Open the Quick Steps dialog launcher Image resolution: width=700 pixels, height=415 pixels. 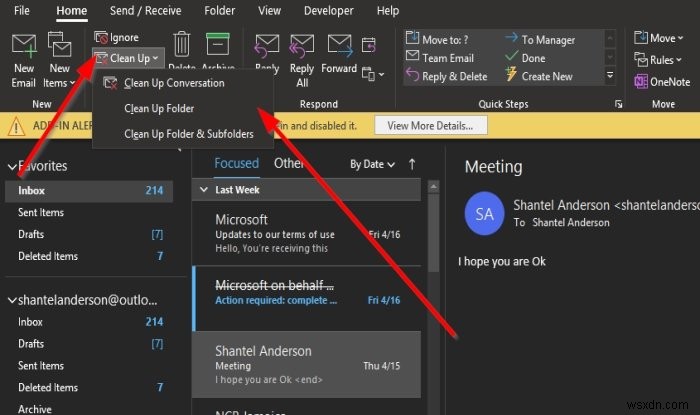[x=618, y=104]
